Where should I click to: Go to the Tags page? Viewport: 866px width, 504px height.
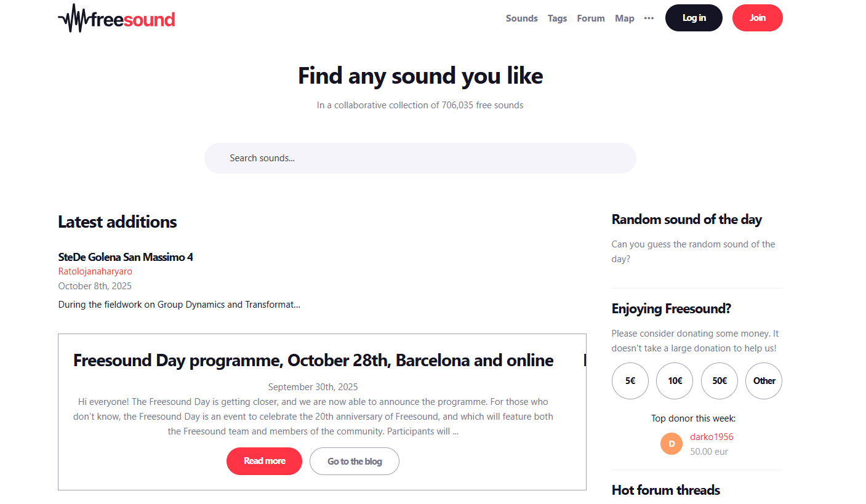(557, 18)
